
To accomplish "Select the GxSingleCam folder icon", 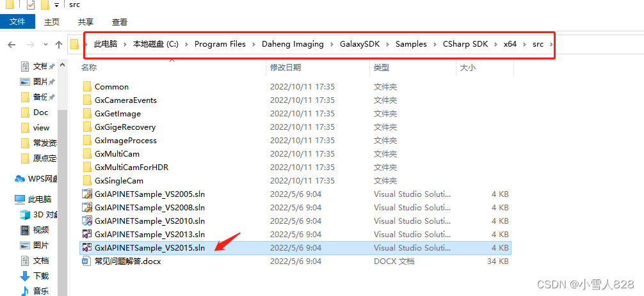I will point(87,180).
